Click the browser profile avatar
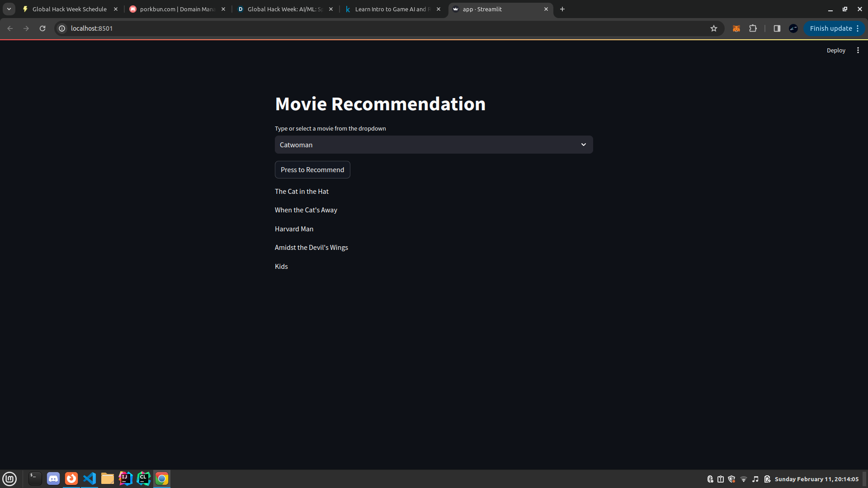The height and width of the screenshot is (488, 868). (x=793, y=28)
